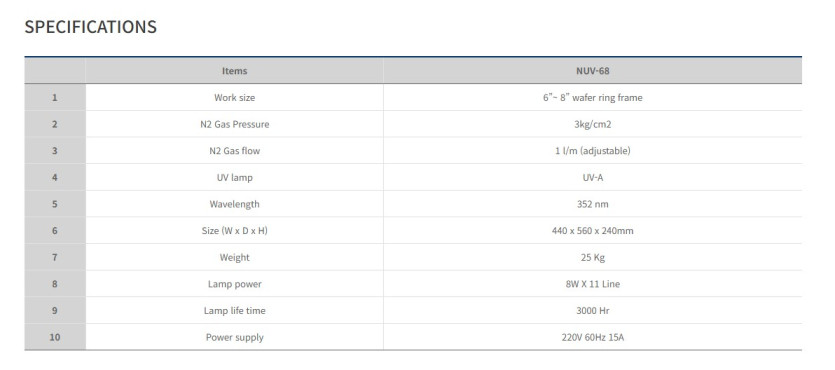Click the UV-A value cell
Screen dimensions: 835x370
point(593,177)
